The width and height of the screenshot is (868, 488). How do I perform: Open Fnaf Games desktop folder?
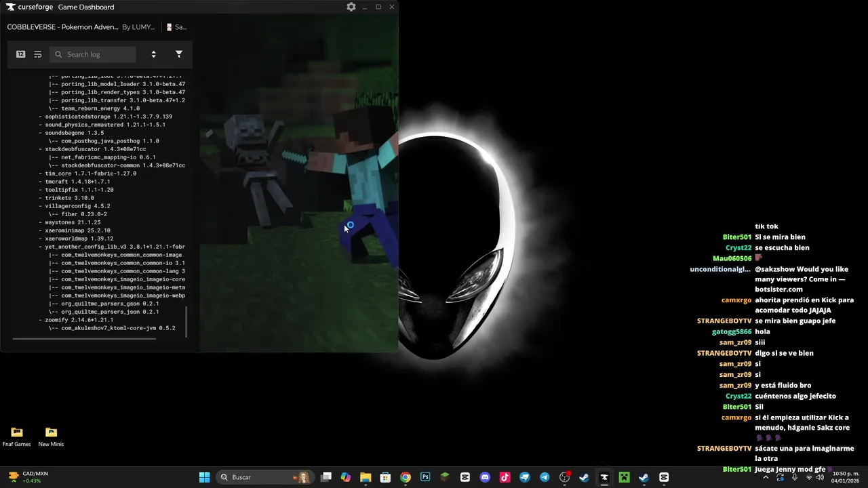(x=17, y=436)
